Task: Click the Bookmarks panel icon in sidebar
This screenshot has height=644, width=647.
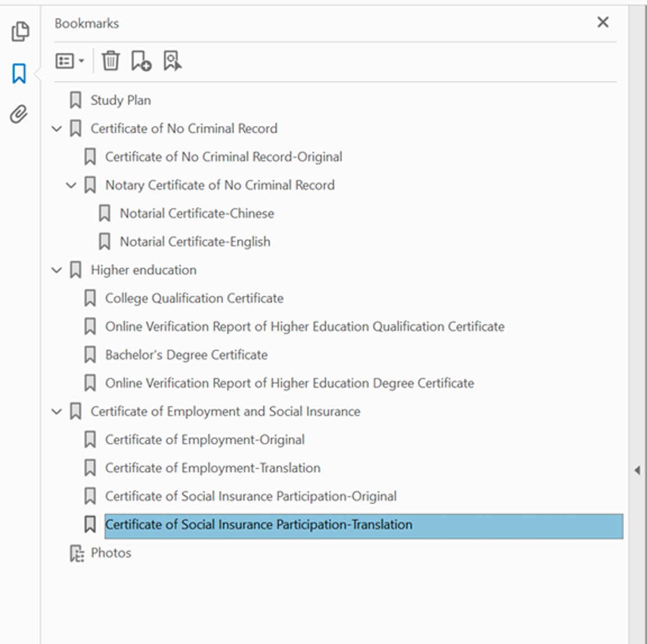Action: [19, 73]
